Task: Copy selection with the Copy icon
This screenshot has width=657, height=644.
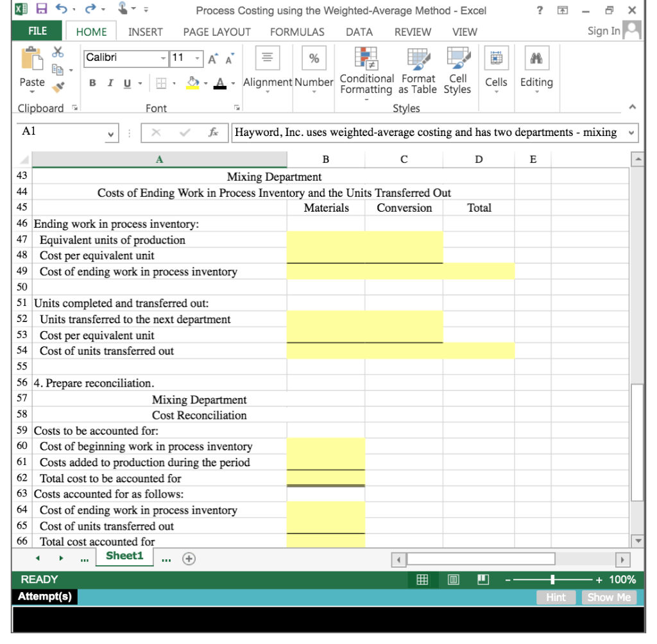Action: pyautogui.click(x=58, y=69)
